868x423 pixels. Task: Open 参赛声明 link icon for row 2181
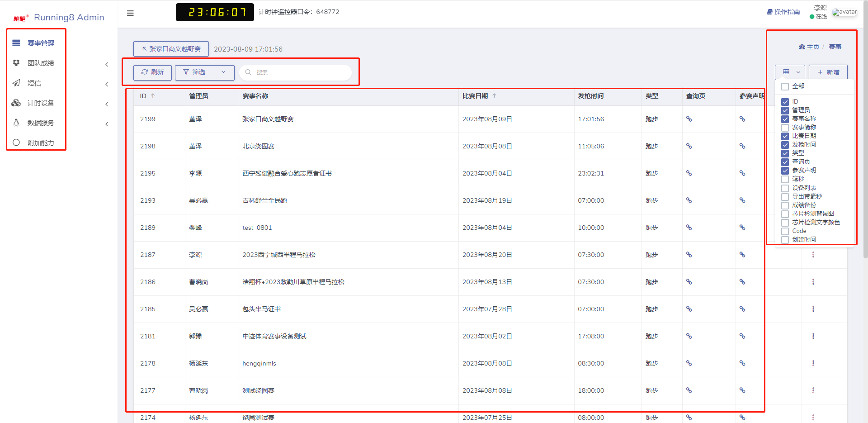point(742,336)
